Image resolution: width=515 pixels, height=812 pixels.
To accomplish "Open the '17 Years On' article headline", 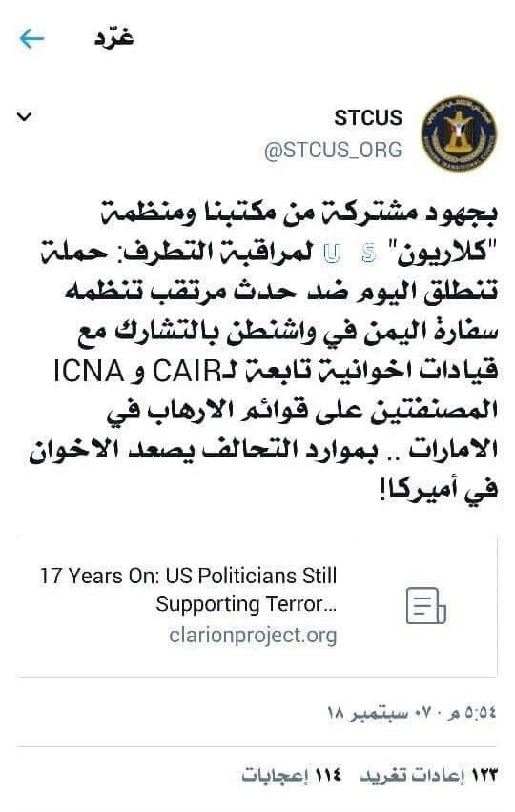I will click(x=189, y=590).
